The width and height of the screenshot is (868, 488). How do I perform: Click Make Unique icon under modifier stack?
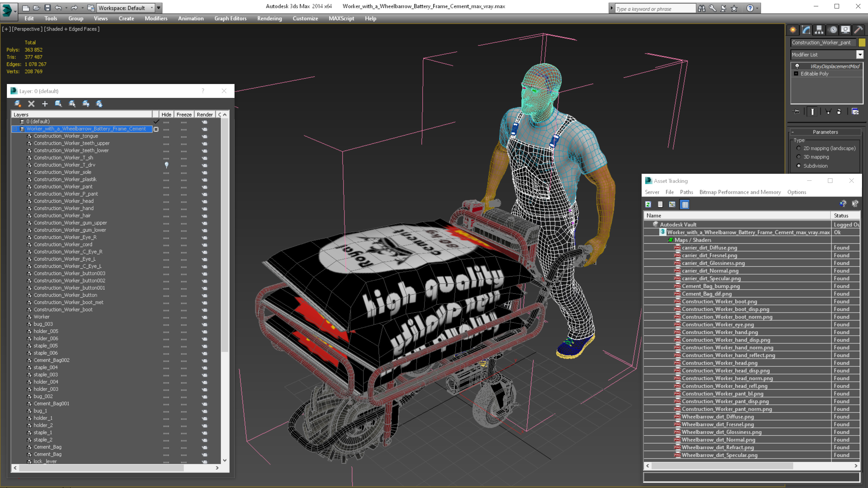(x=828, y=111)
